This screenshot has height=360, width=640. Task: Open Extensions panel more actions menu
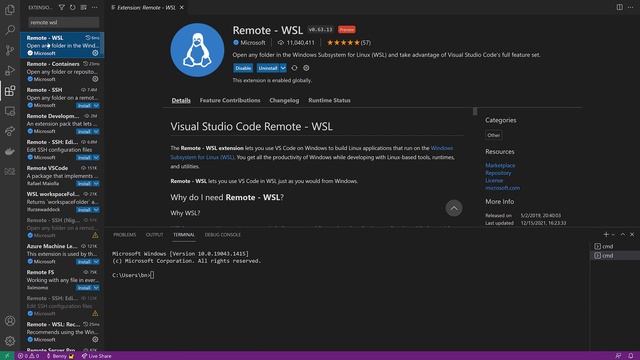[x=95, y=7]
